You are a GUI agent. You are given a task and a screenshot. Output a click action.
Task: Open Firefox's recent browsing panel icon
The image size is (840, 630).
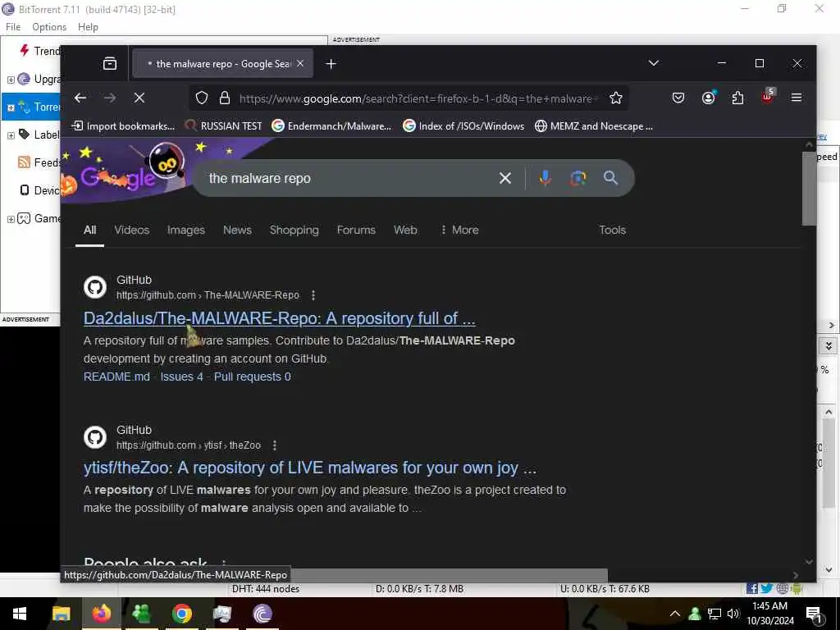pyautogui.click(x=110, y=64)
